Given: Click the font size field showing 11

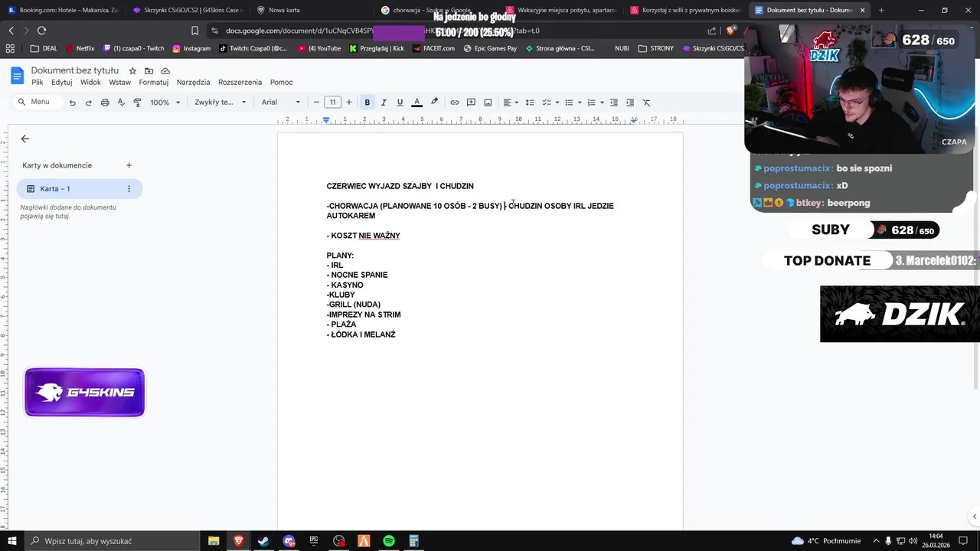Looking at the screenshot, I should click(332, 103).
